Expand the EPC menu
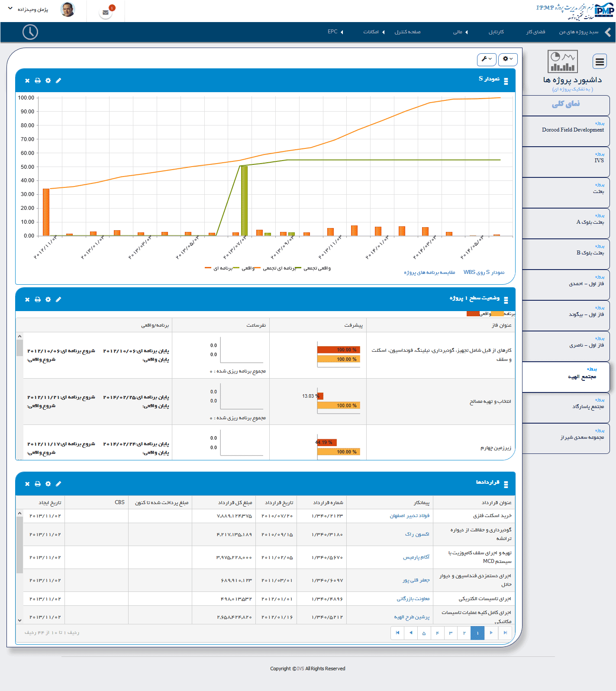The image size is (616, 691). pos(335,32)
